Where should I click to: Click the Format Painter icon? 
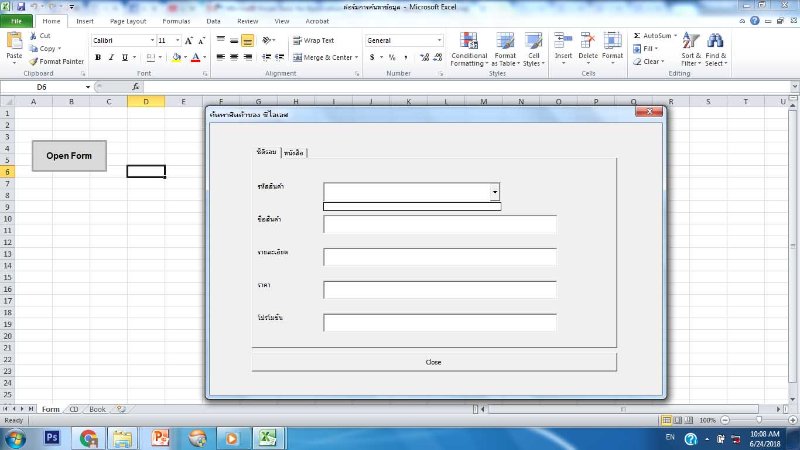tap(34, 61)
